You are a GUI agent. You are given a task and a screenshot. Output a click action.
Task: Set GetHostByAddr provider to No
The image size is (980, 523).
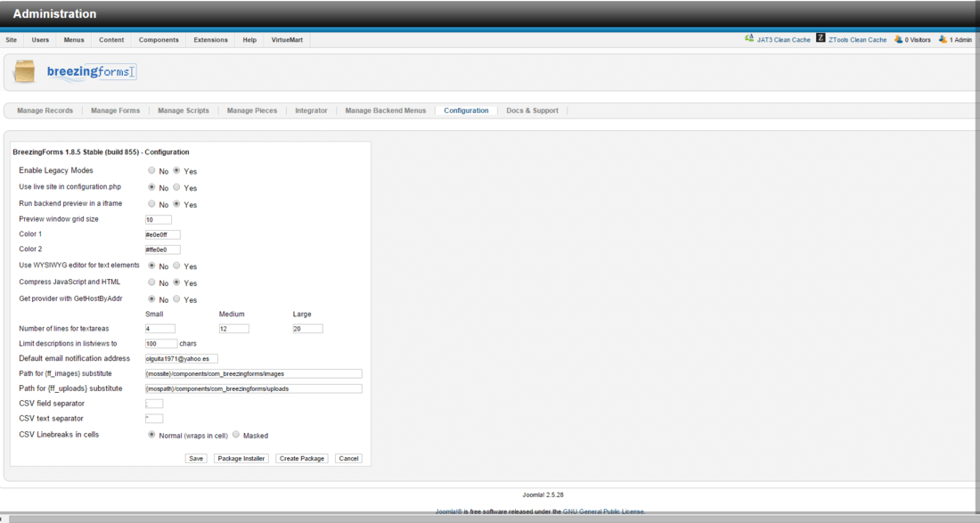pyautogui.click(x=151, y=299)
